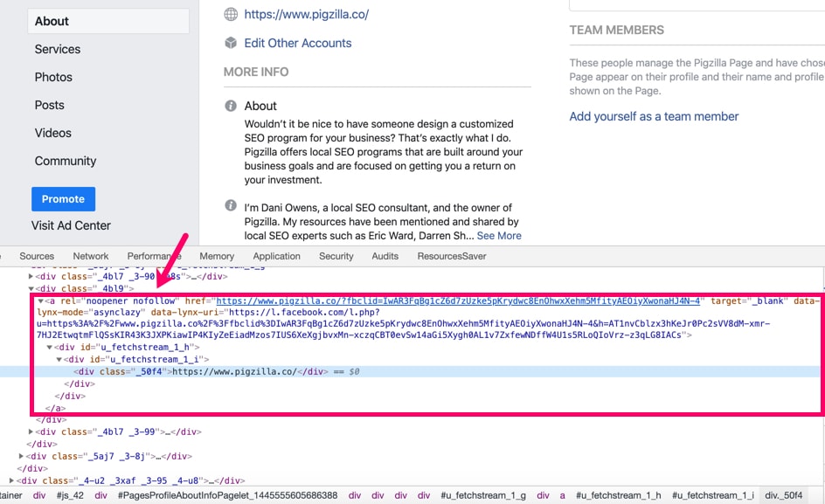Click the info icon beside Dani Owens bio

pyautogui.click(x=231, y=205)
